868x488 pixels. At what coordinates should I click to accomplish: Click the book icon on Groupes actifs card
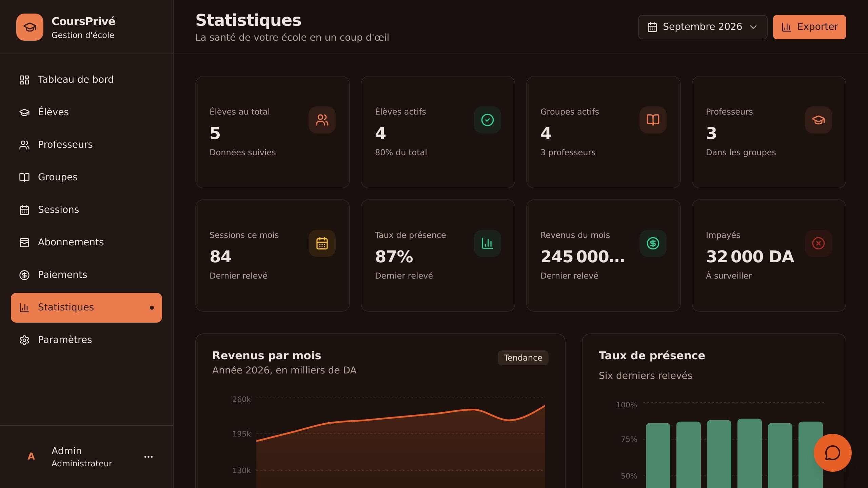tap(653, 120)
